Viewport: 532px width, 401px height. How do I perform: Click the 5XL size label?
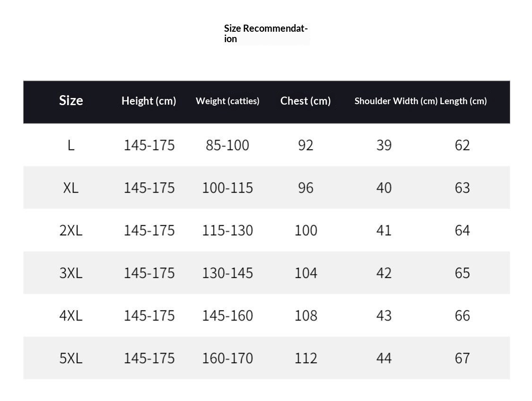tap(71, 358)
